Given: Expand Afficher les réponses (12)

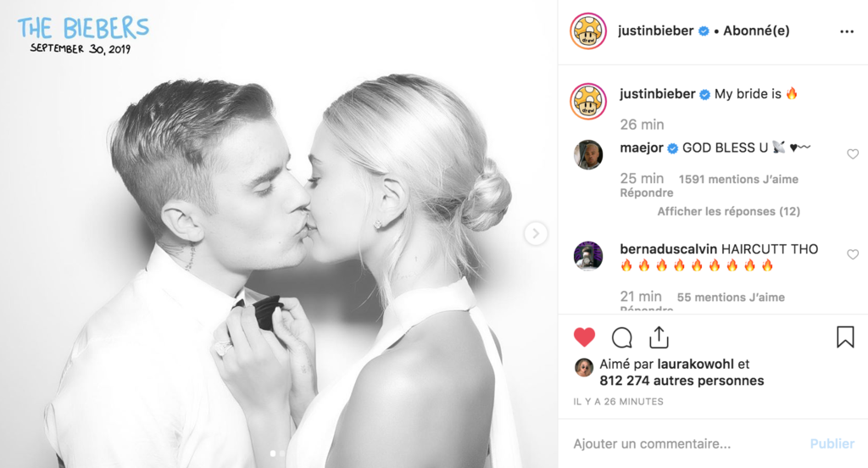Looking at the screenshot, I should pos(728,211).
